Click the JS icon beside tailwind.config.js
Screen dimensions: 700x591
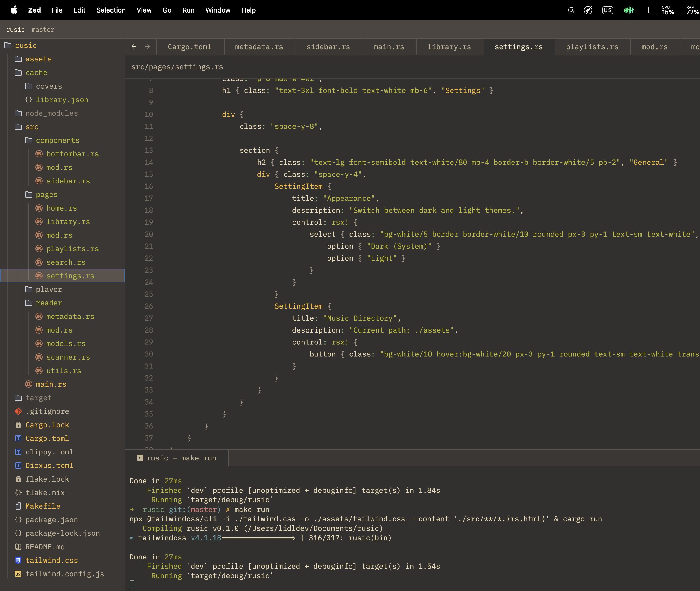pyautogui.click(x=19, y=574)
